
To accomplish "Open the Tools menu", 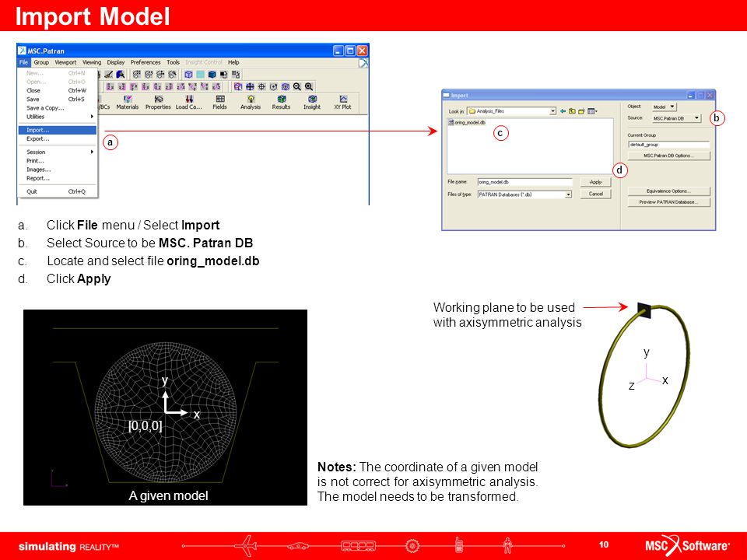I will pyautogui.click(x=173, y=62).
